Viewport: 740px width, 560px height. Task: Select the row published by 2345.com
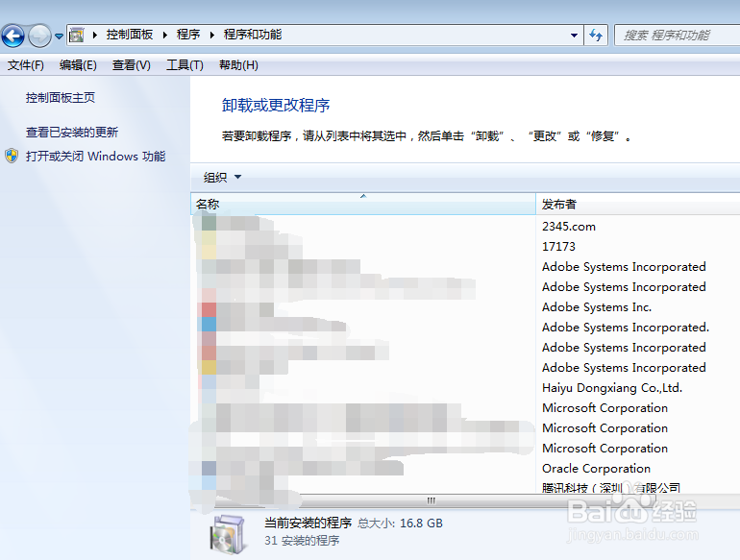[465, 227]
